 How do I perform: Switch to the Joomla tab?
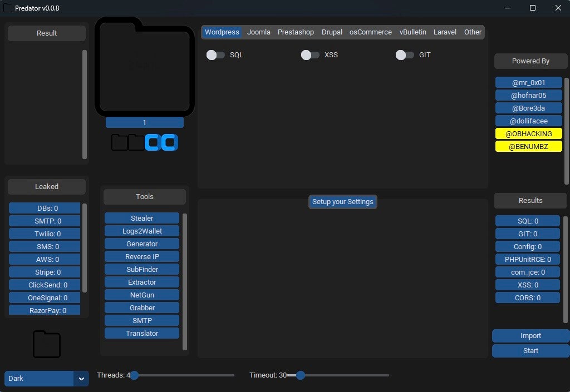[x=259, y=32]
